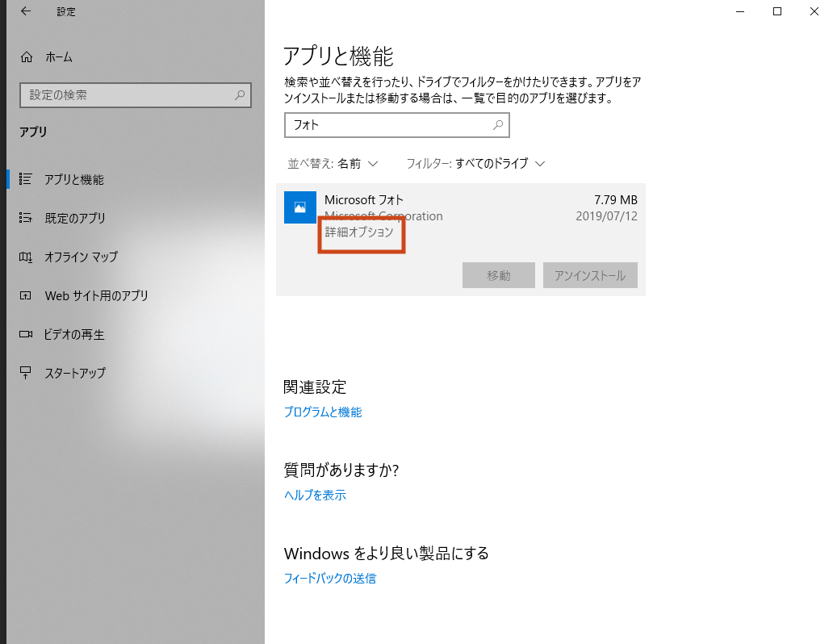Click the オフライン マップ map icon
Viewport: 833px width, 644px height.
click(x=26, y=257)
